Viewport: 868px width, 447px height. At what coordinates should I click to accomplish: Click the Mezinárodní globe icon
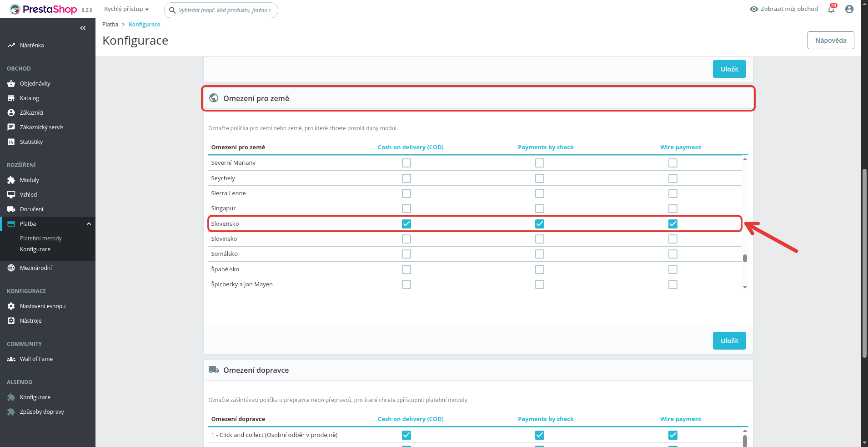(11, 268)
